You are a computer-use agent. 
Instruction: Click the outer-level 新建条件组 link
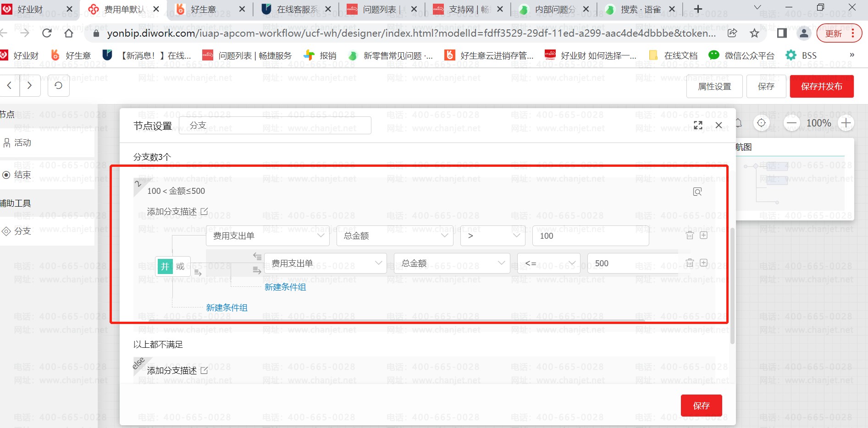[x=227, y=307]
